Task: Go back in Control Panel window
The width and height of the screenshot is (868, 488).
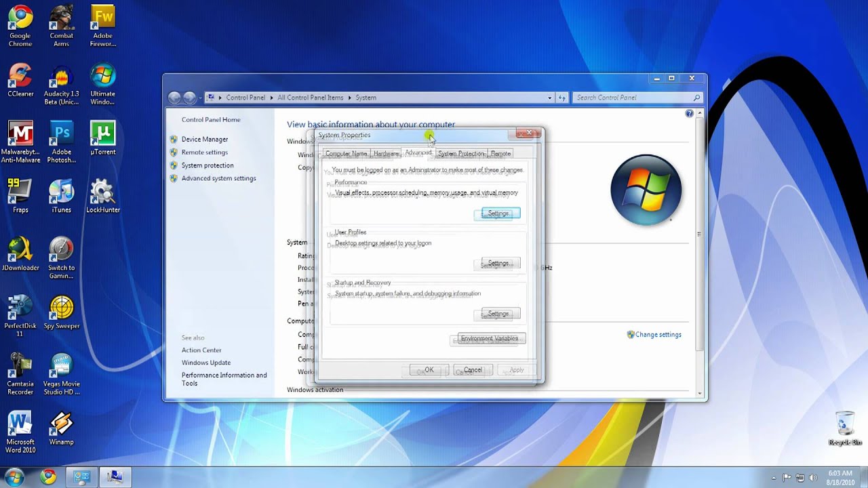Action: click(175, 98)
